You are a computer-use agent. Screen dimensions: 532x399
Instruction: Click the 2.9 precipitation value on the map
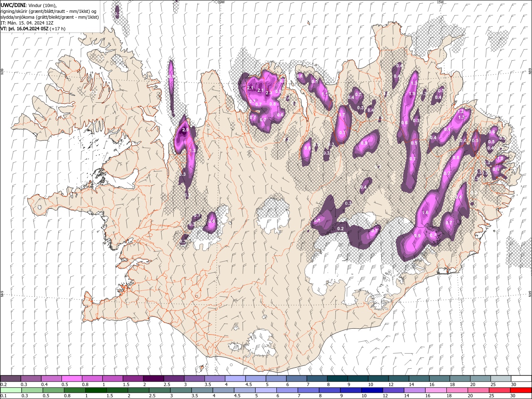[x=185, y=130]
